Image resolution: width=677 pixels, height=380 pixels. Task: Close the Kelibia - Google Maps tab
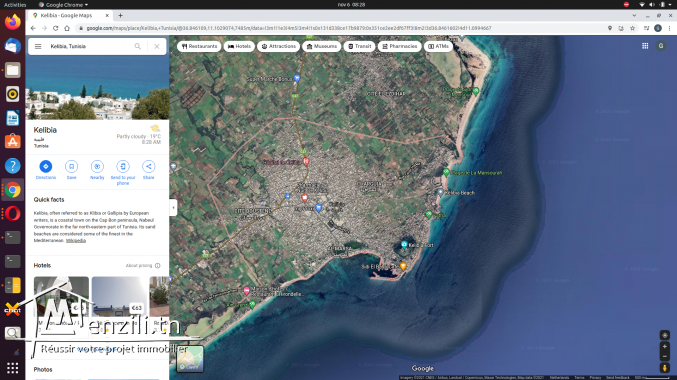click(x=107, y=16)
